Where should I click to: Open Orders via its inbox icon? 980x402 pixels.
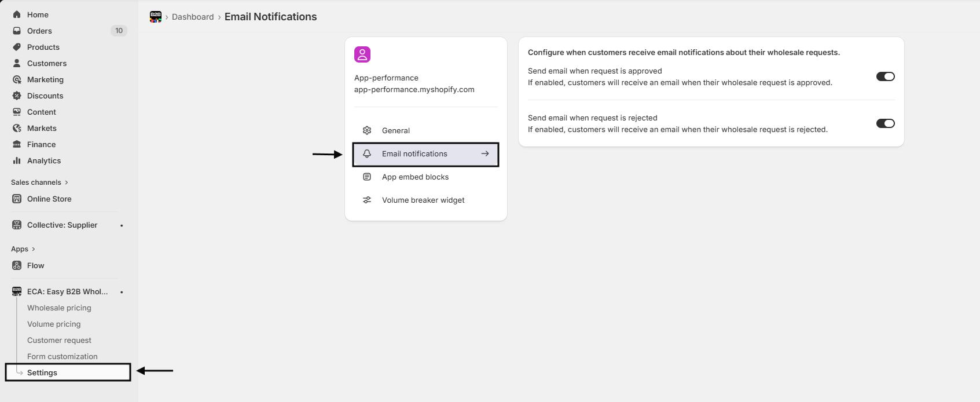point(17,31)
